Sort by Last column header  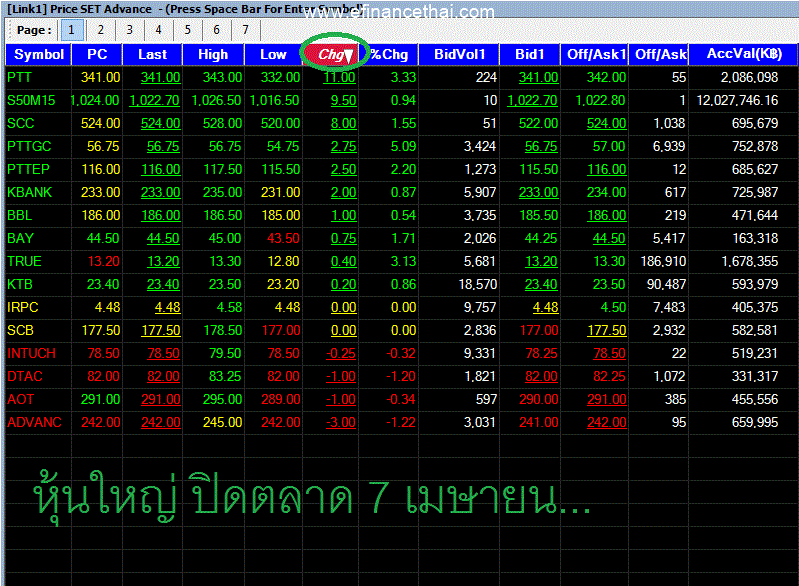click(x=152, y=55)
